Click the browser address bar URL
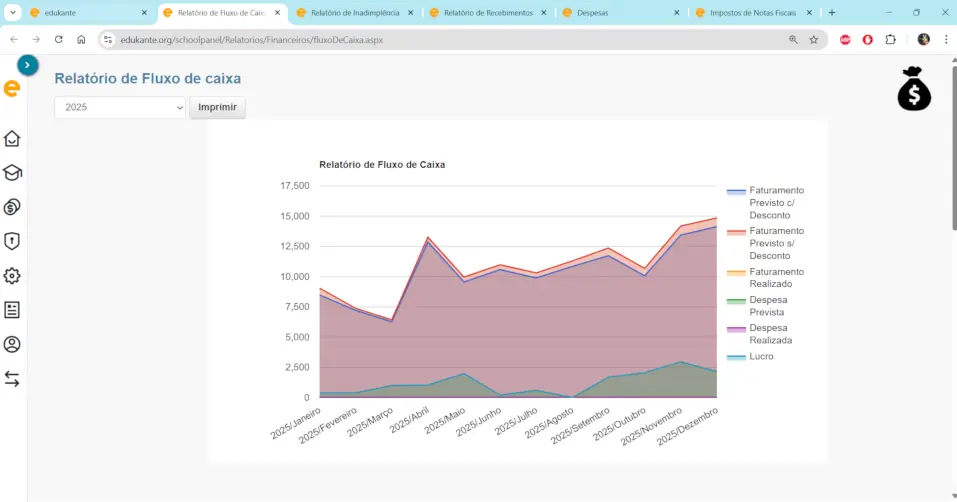957x502 pixels. (250, 40)
